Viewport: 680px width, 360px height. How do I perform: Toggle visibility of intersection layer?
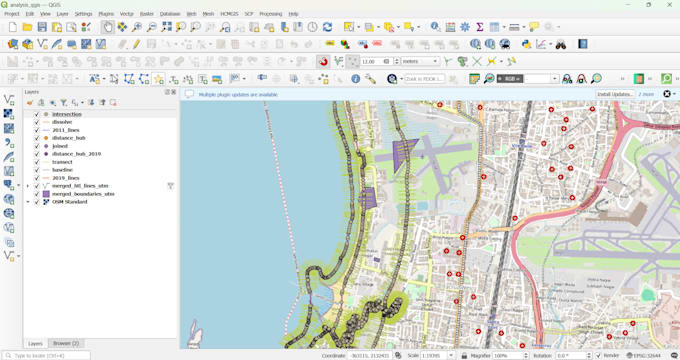coord(36,114)
